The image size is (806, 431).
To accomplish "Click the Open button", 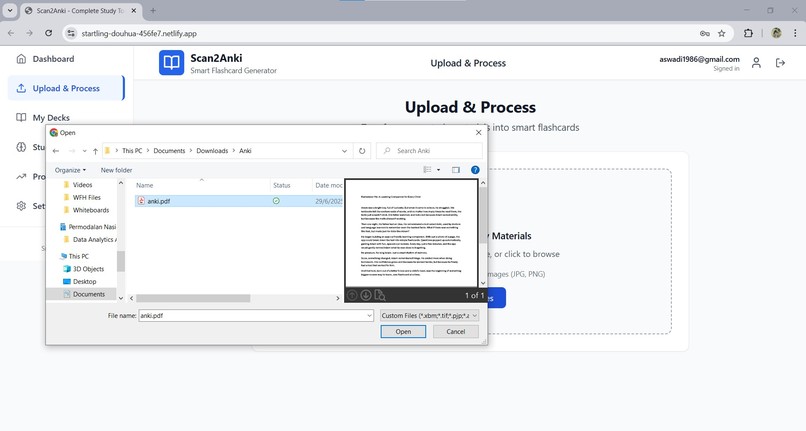I will [x=403, y=332].
